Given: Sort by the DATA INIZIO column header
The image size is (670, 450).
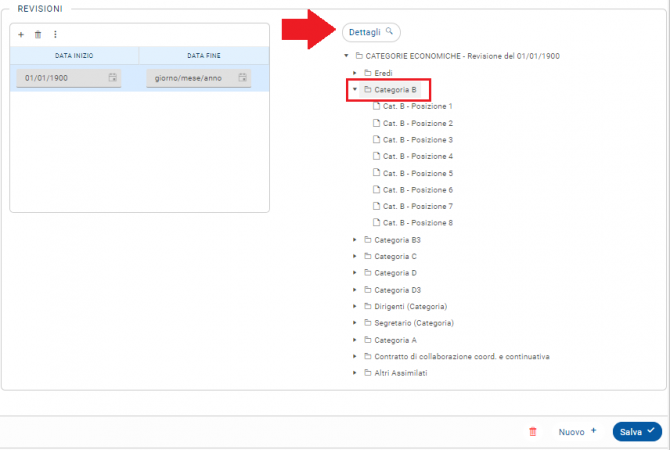Looking at the screenshot, I should (74, 56).
